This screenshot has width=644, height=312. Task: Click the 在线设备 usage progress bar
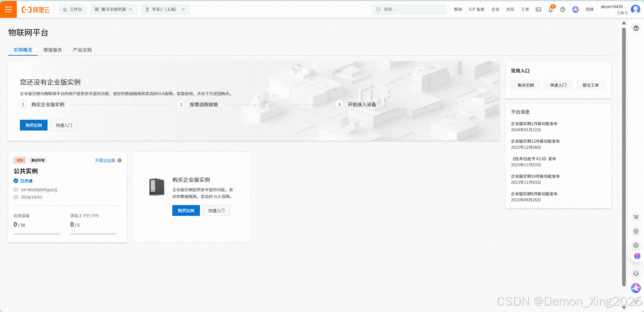(x=36, y=234)
